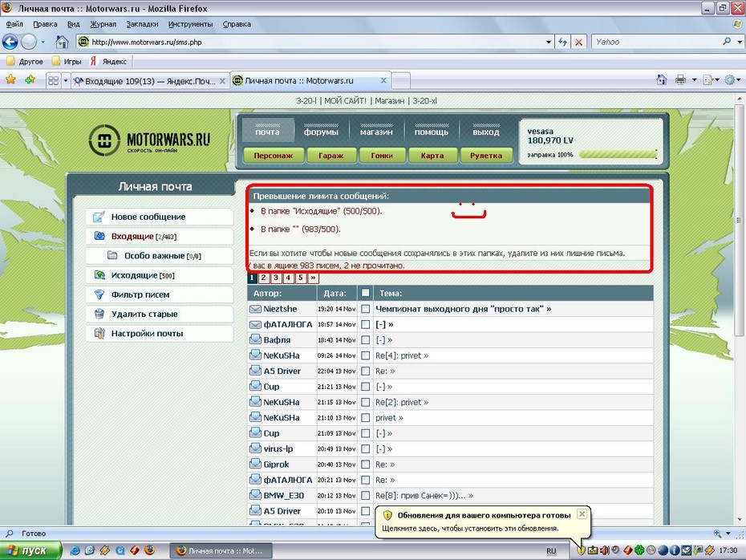Viewport: 746px width, 560px height.
Task: Click the vertical page scrollbar
Action: pyautogui.click(x=739, y=220)
